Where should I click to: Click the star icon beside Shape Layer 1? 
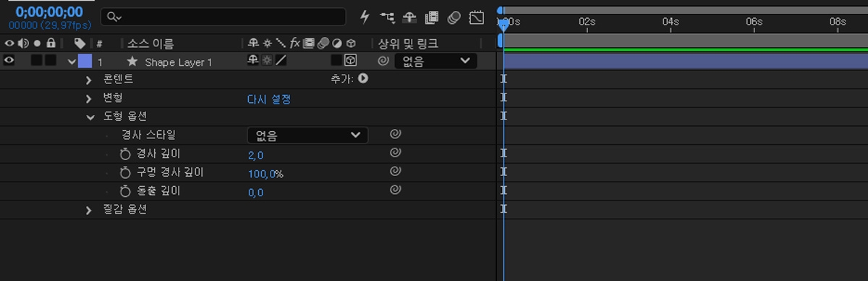[132, 62]
